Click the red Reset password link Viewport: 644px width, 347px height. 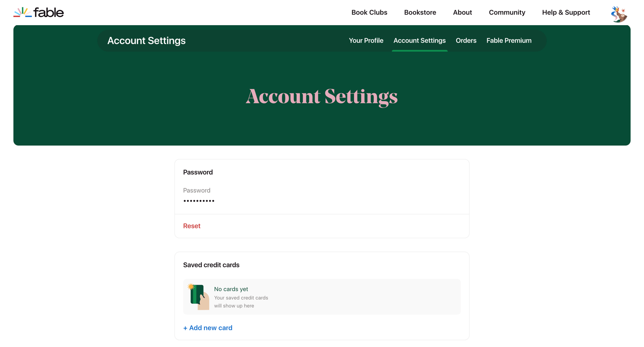pyautogui.click(x=192, y=226)
